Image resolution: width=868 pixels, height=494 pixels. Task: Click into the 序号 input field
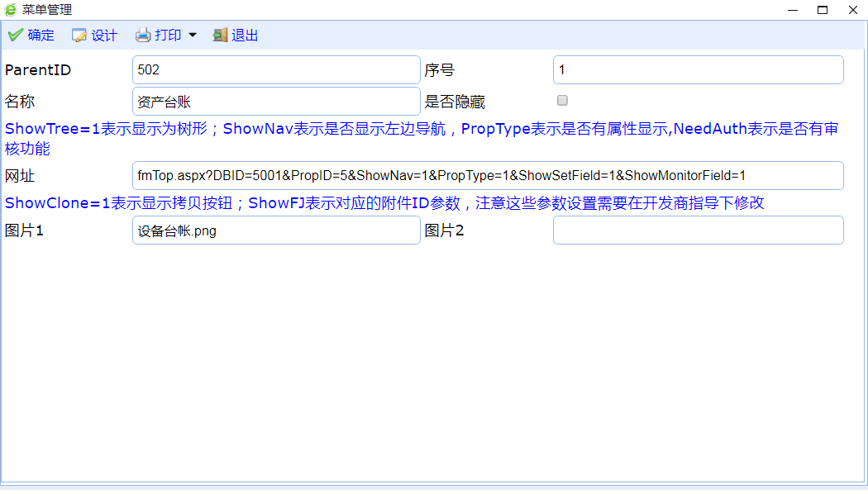[x=698, y=70]
